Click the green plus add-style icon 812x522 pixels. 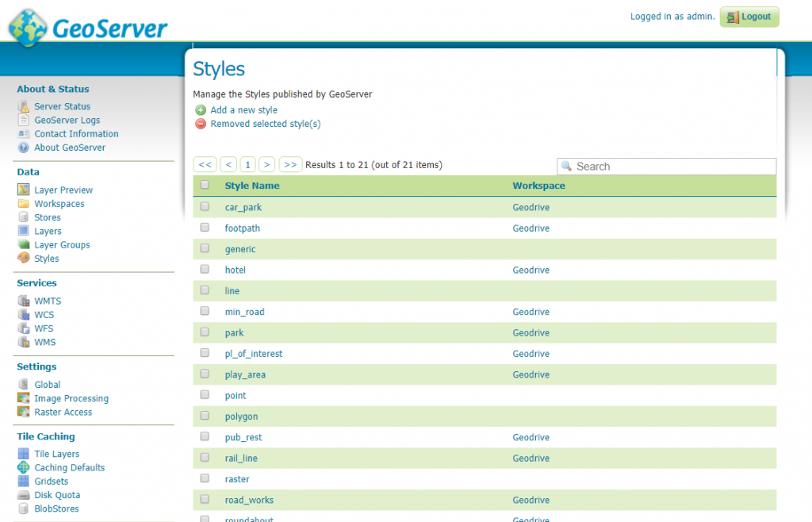[x=201, y=109]
